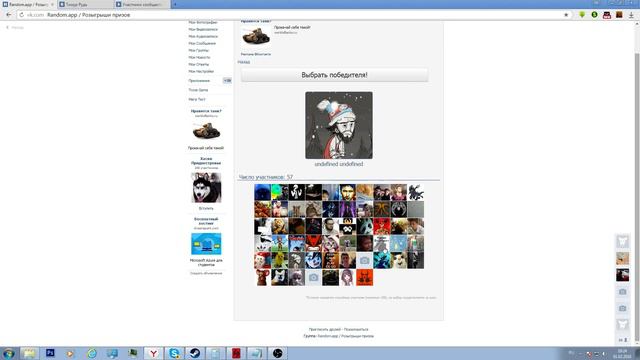Viewport: 640px width, 360px height.
Task: Switch to Yandex Browser in the taskbar
Action: [x=153, y=353]
